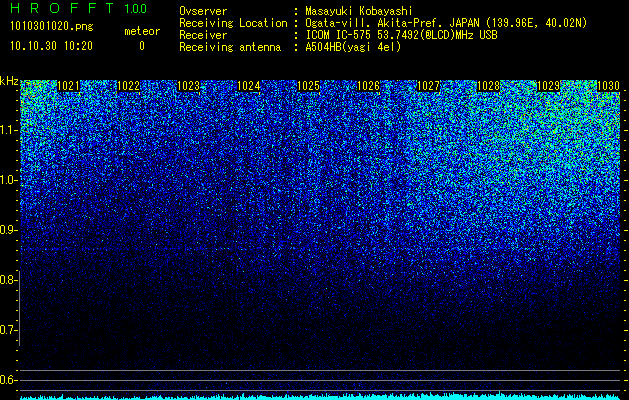This screenshot has width=629, height=400.
Task: Click the HROFFT title text
Action: coord(63,8)
